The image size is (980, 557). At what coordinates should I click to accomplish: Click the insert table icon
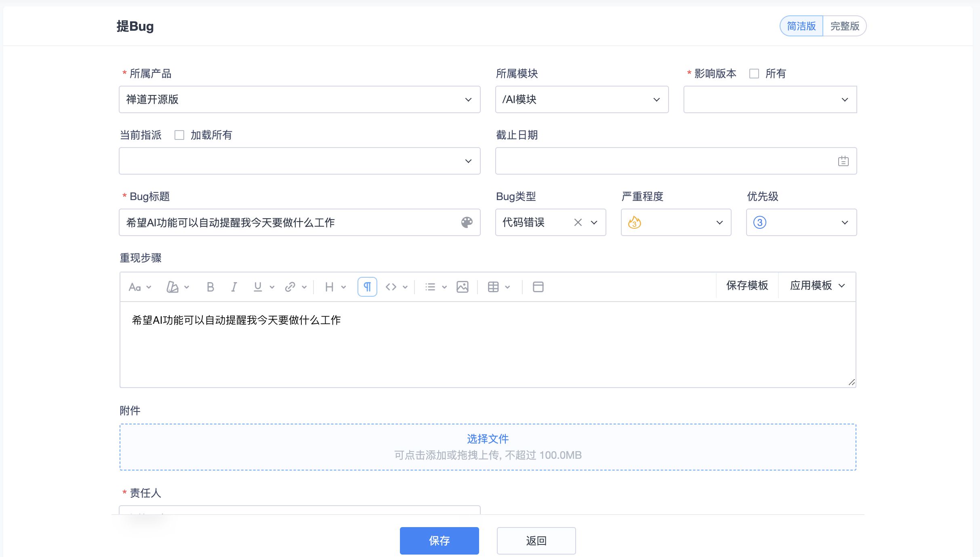coord(493,287)
